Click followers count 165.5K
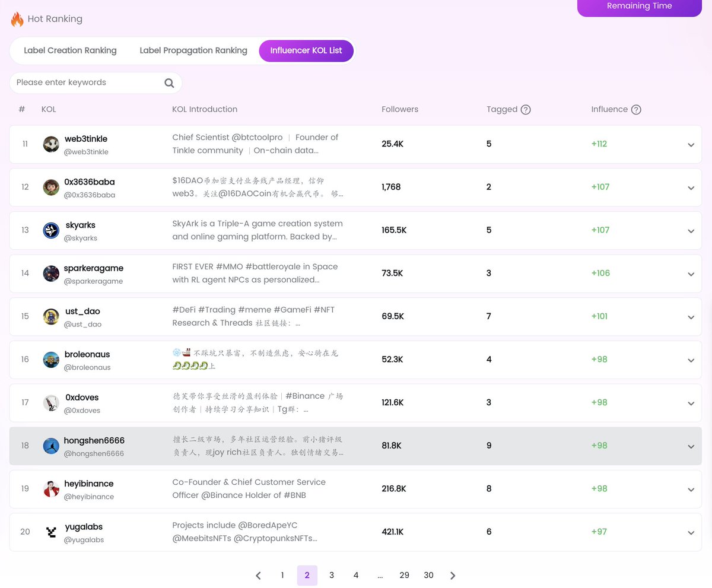This screenshot has height=588, width=712. pos(395,230)
